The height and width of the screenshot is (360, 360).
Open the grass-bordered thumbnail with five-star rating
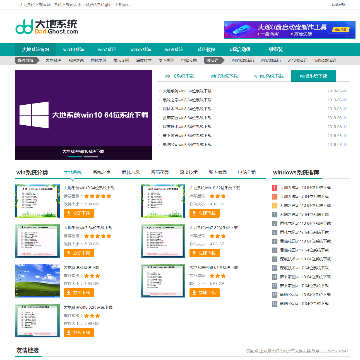coord(37,201)
